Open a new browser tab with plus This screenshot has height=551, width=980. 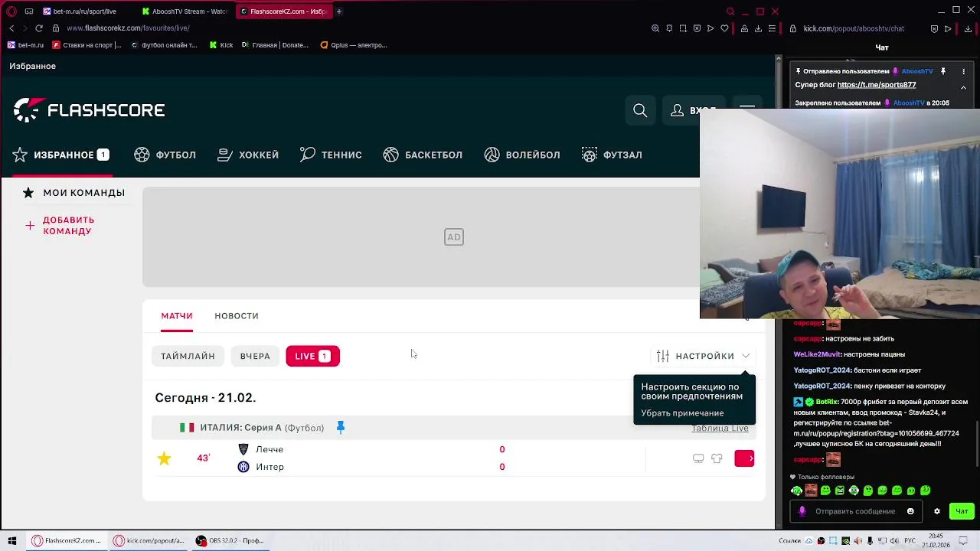click(x=339, y=11)
